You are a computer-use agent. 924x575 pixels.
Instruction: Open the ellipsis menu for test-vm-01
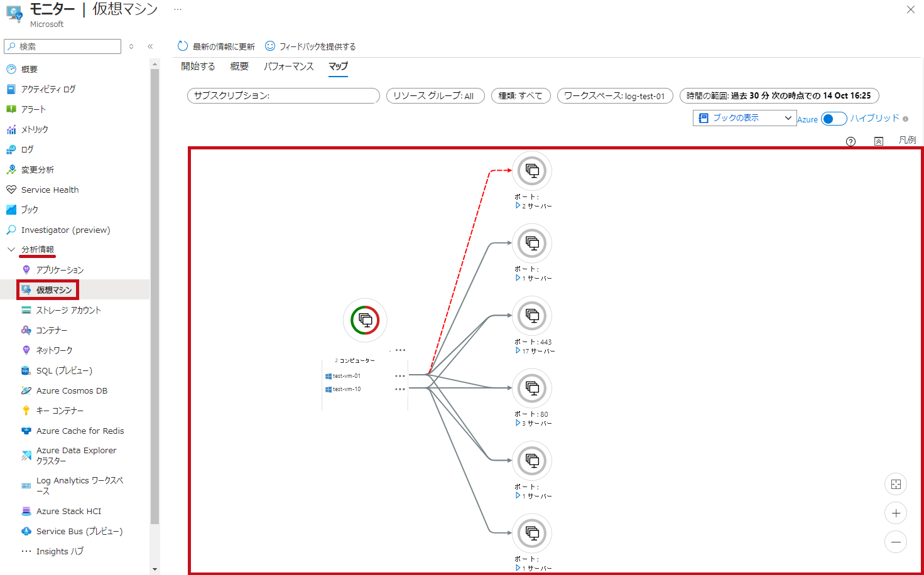(x=400, y=376)
